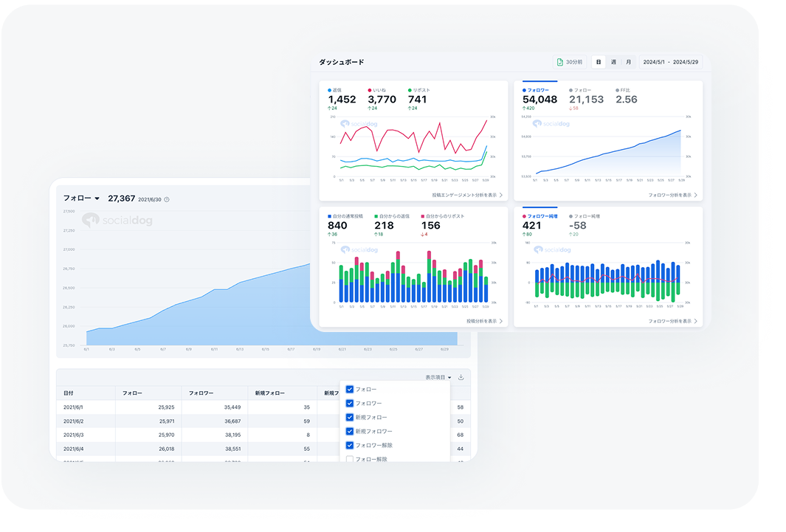Open the フォロワー分析を表示 link in the top-right card
786x532 pixels.
(672, 196)
